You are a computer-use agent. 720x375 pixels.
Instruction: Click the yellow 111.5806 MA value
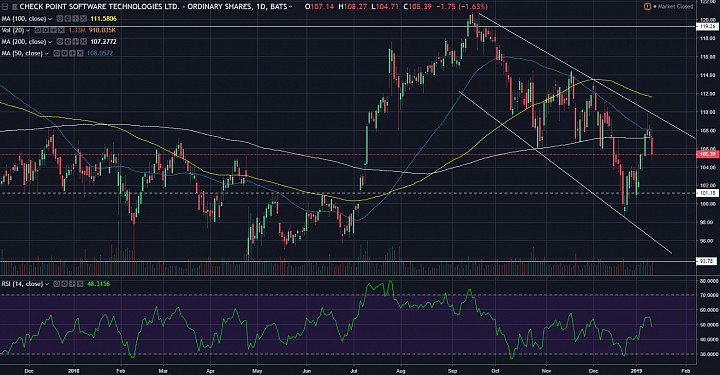click(x=104, y=18)
